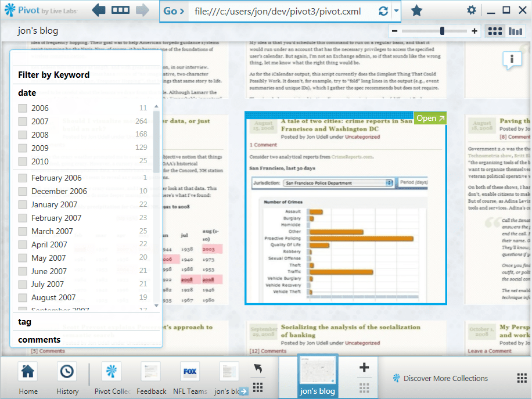
Task: Click the zoom slider handle
Action: (x=442, y=31)
